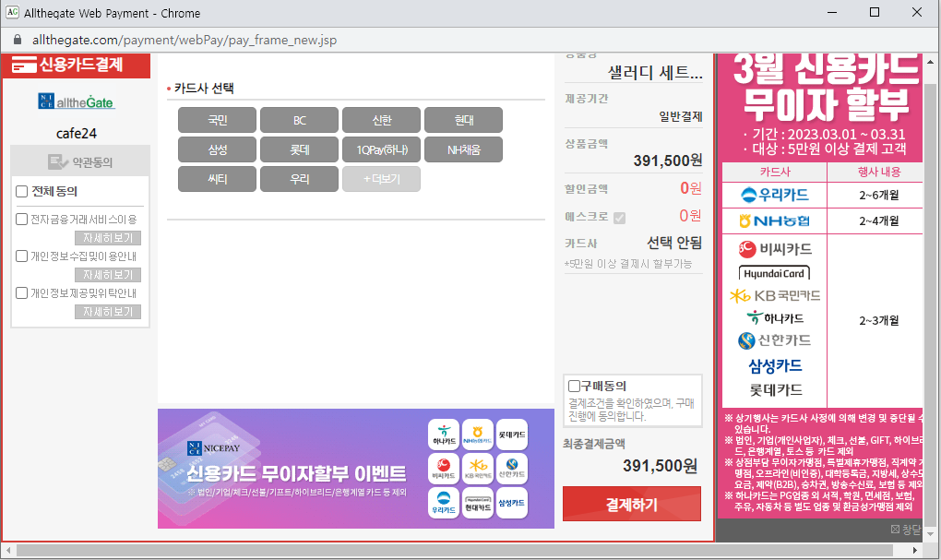The height and width of the screenshot is (560, 941).
Task: Check 개인정보제공및위탁안내 agreement checkbox
Action: (x=21, y=292)
